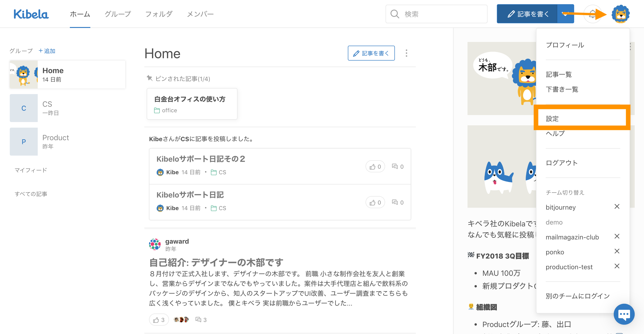Open the chat support bubble
Image resolution: width=644 pixels, height=334 pixels.
[624, 314]
